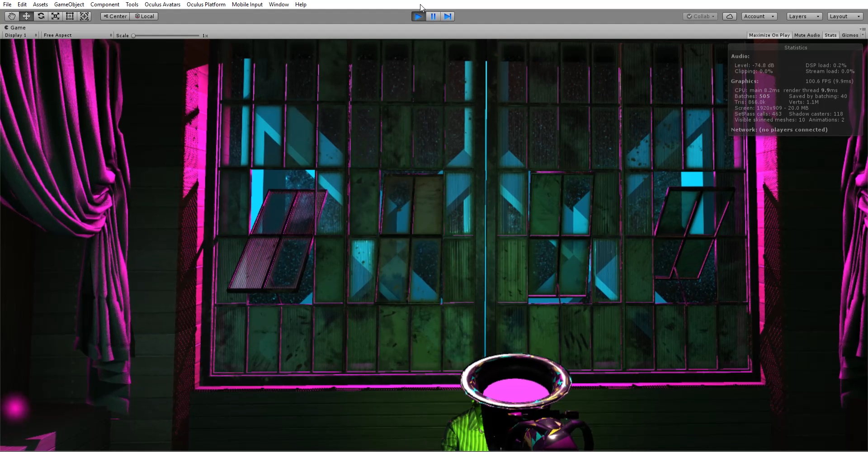The width and height of the screenshot is (868, 452).
Task: Open the cloud Services button
Action: coord(729,16)
